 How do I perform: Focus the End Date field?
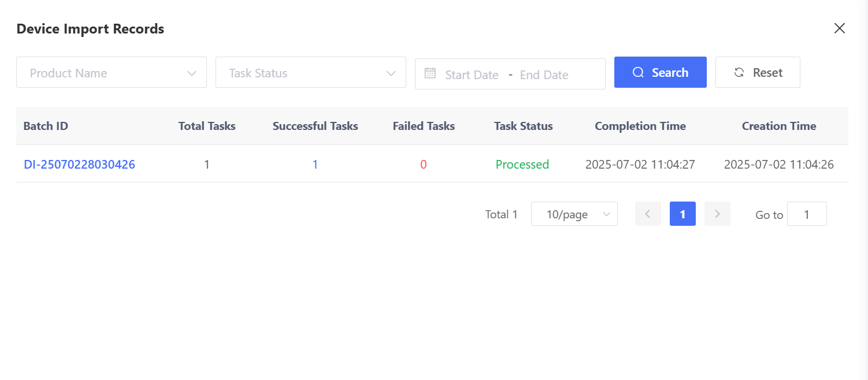(x=544, y=74)
